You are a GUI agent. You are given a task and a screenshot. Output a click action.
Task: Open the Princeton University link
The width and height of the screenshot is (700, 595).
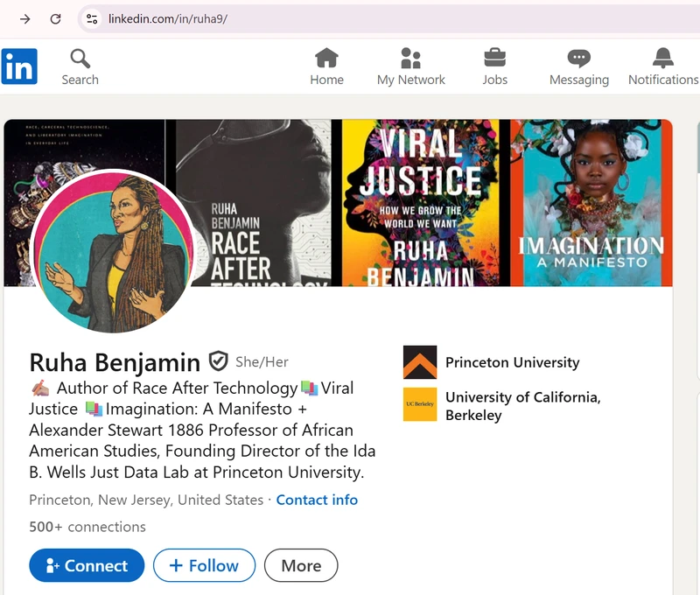tap(512, 362)
